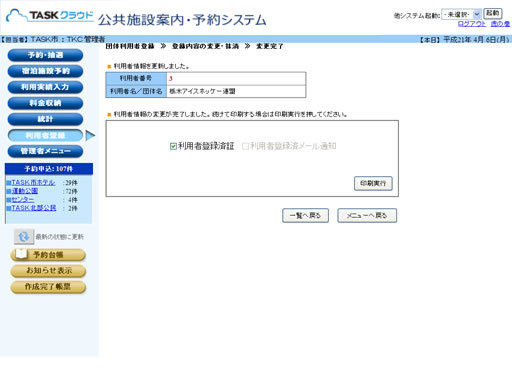Open the 他システム起動 dropdown (-未選択-)

461,14
